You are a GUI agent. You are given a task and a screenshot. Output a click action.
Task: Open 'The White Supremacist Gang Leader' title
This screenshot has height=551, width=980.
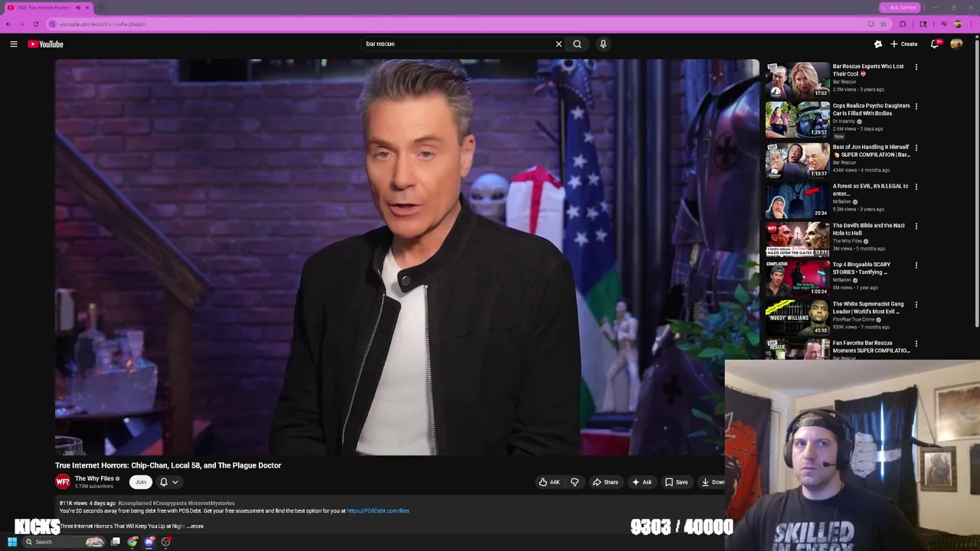(868, 308)
